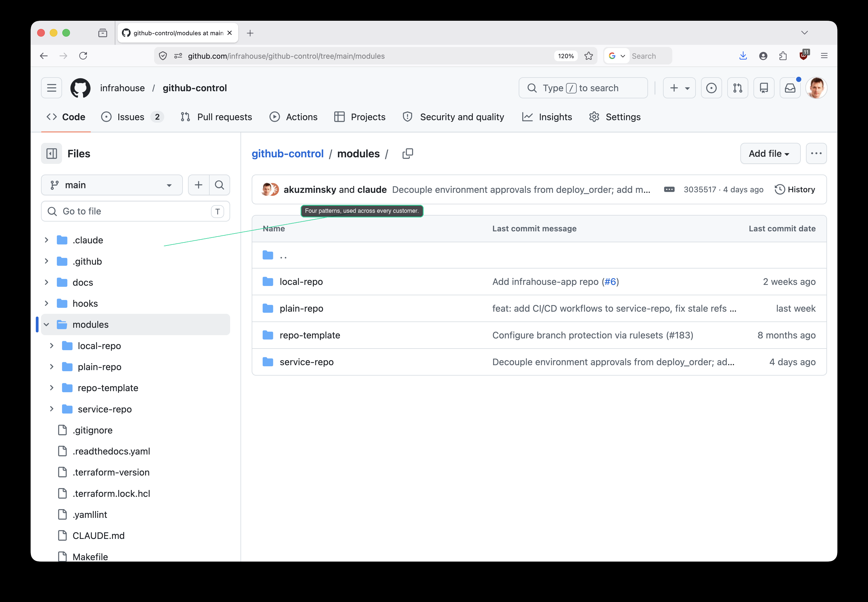Open the pull requests shortcut icon in header
This screenshot has width=868, height=602.
[737, 88]
